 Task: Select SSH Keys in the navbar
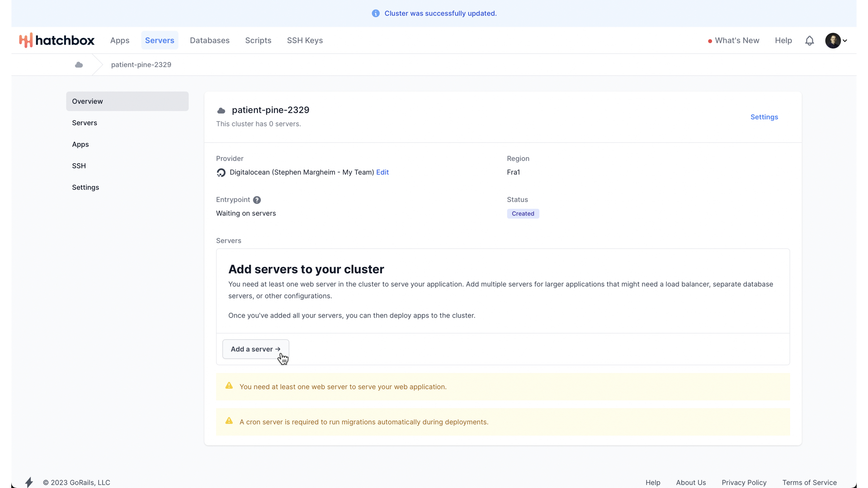(305, 40)
